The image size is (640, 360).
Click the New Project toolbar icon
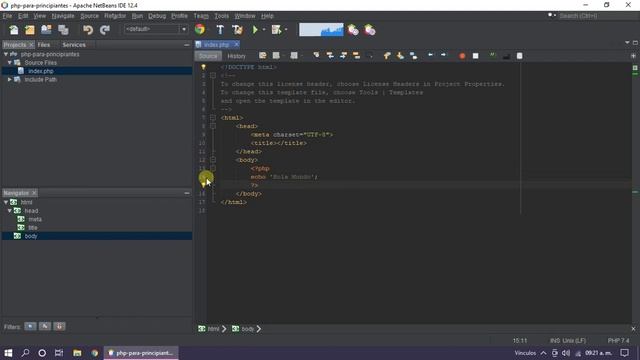click(x=30, y=30)
